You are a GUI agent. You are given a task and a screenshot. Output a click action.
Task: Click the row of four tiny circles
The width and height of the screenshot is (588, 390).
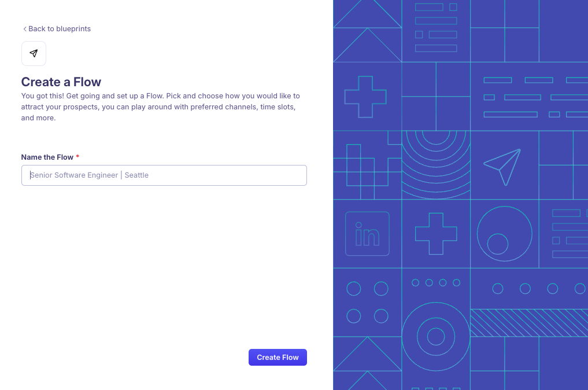(436, 283)
